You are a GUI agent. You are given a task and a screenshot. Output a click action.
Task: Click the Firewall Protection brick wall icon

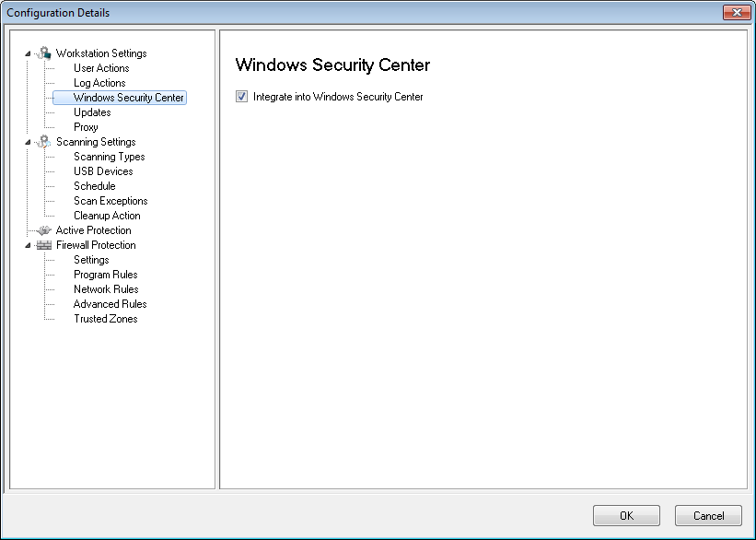pos(44,245)
